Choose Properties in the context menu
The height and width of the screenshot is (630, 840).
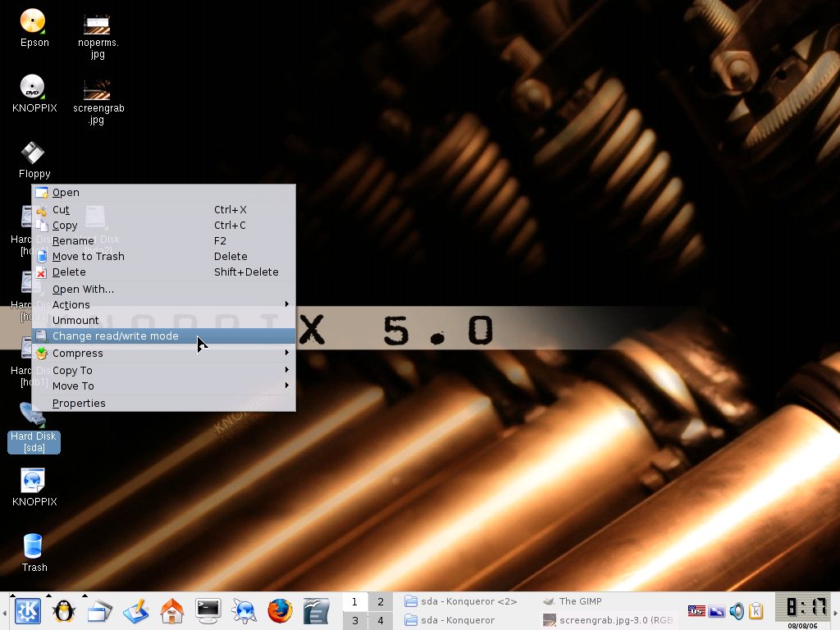[79, 403]
